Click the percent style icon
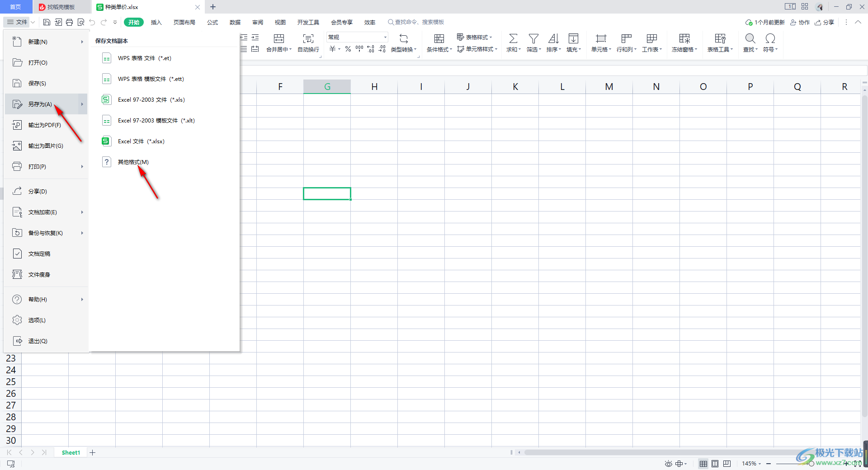868x470 pixels. point(348,49)
